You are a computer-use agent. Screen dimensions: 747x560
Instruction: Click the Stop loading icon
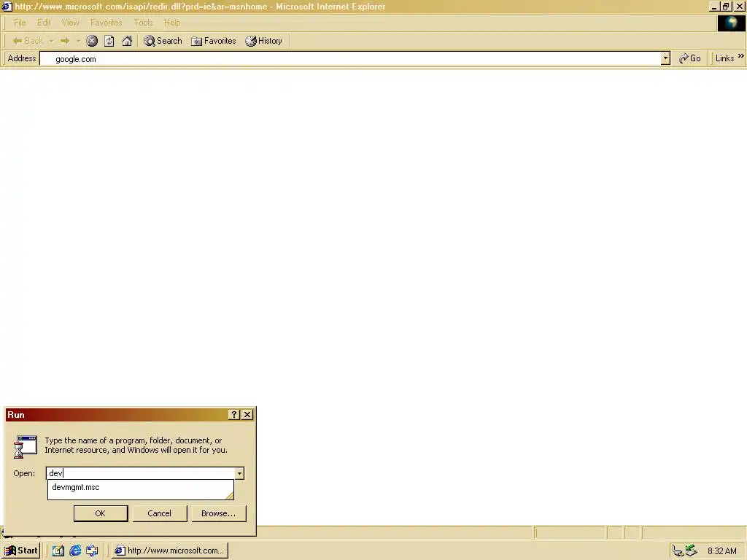(92, 41)
